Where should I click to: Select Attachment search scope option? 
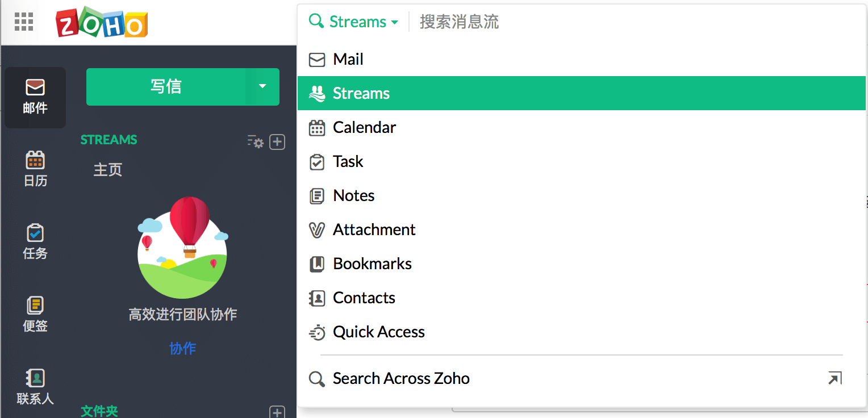coord(374,229)
